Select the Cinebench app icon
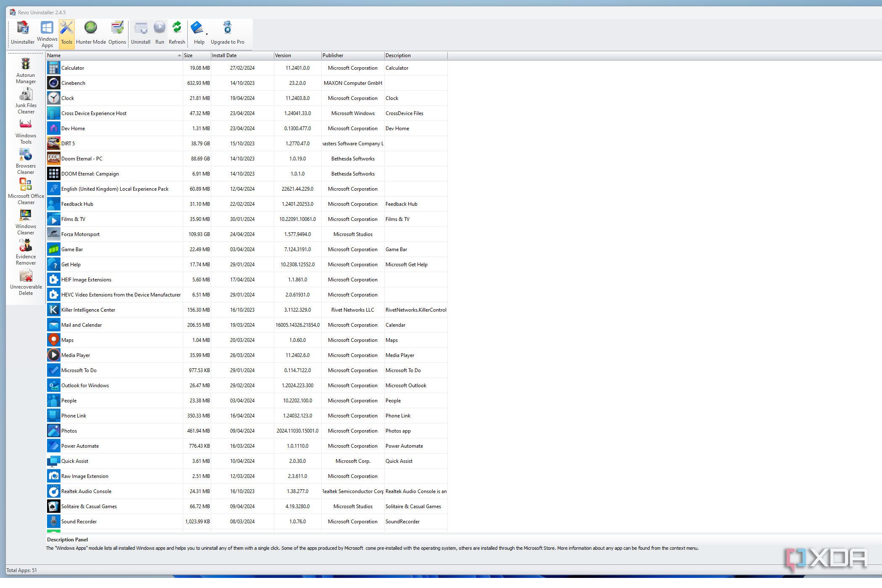The width and height of the screenshot is (882, 588). (53, 83)
